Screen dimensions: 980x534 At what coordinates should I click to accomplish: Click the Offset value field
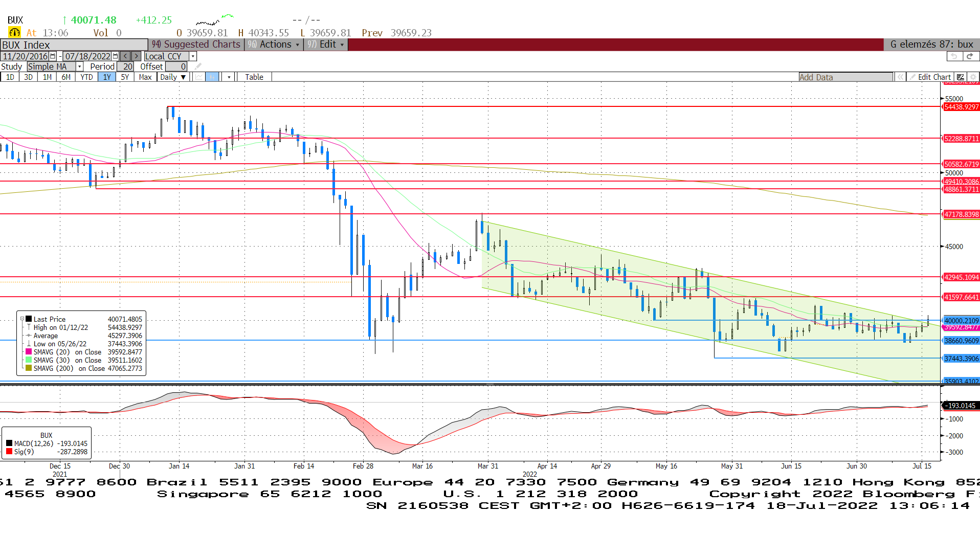(176, 66)
